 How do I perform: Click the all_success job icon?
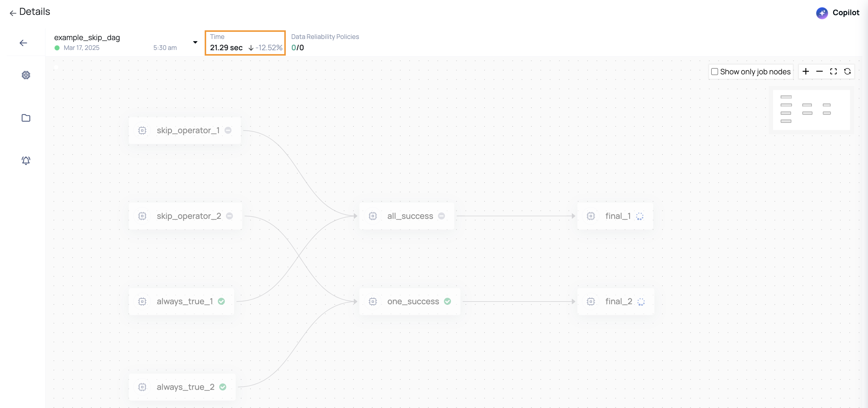[x=373, y=216]
